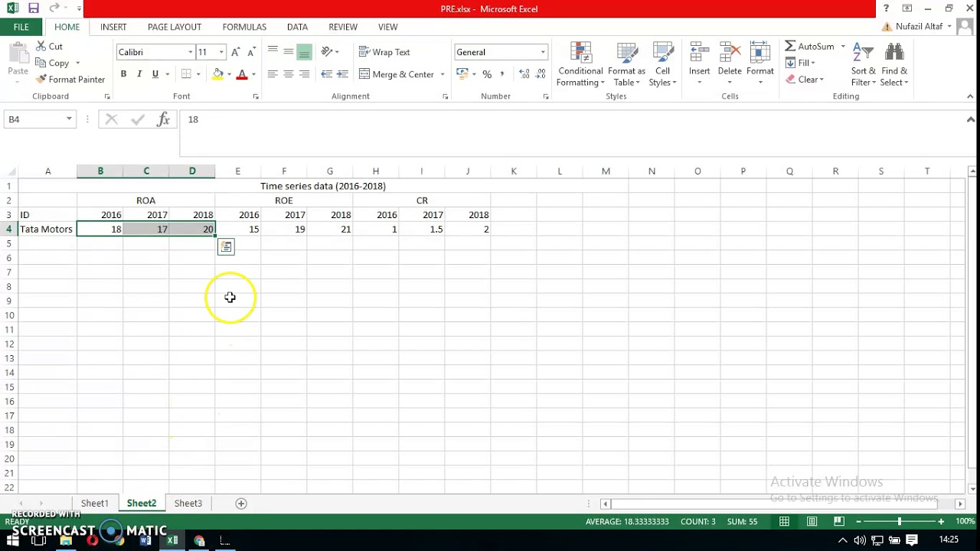Switch to the DATA ribbon tab
Screen dimensions: 980x551
coord(297,27)
